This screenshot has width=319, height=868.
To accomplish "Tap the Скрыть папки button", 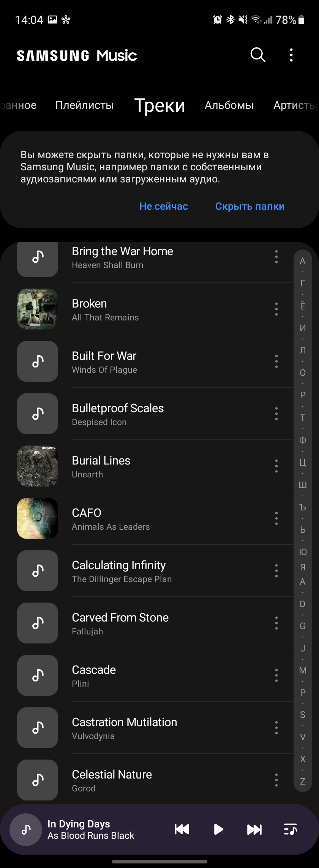I will 250,206.
